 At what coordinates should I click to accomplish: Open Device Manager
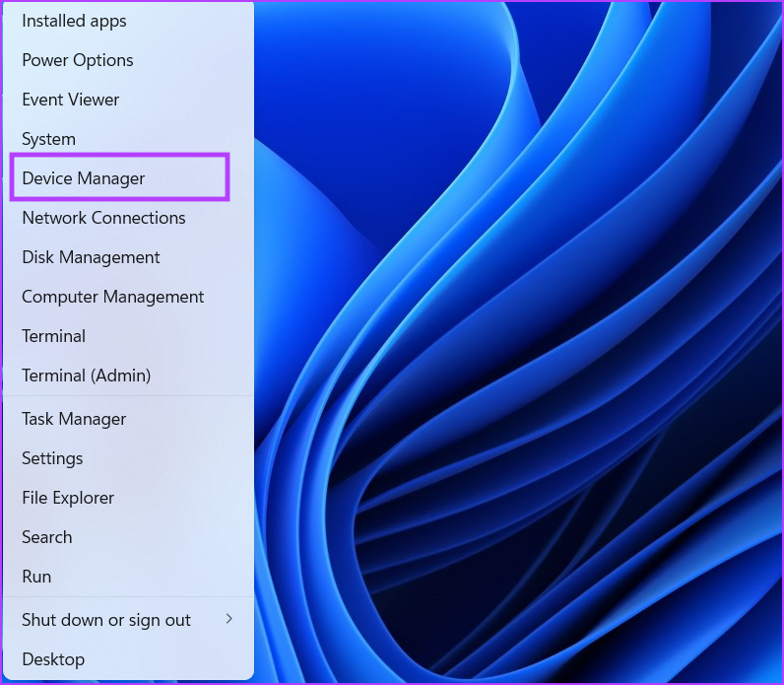83,178
